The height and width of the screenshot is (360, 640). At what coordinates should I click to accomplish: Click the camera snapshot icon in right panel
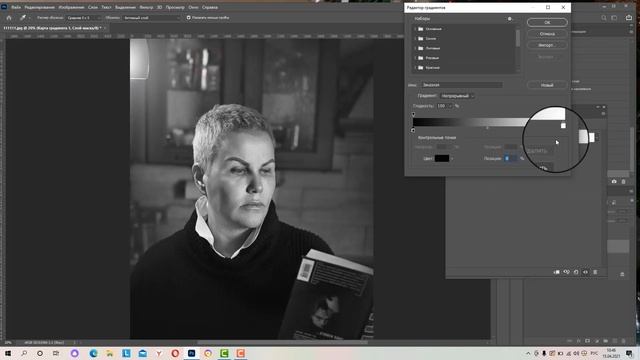coord(614,181)
